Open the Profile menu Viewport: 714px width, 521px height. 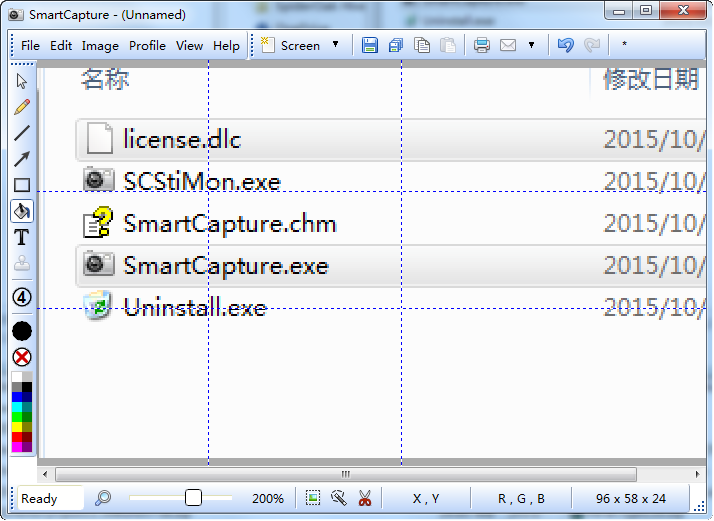tap(147, 45)
